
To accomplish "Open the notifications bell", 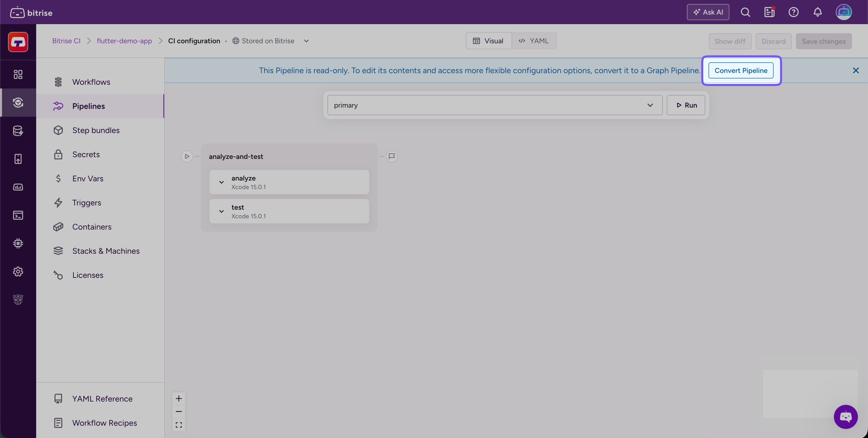I will click(818, 13).
